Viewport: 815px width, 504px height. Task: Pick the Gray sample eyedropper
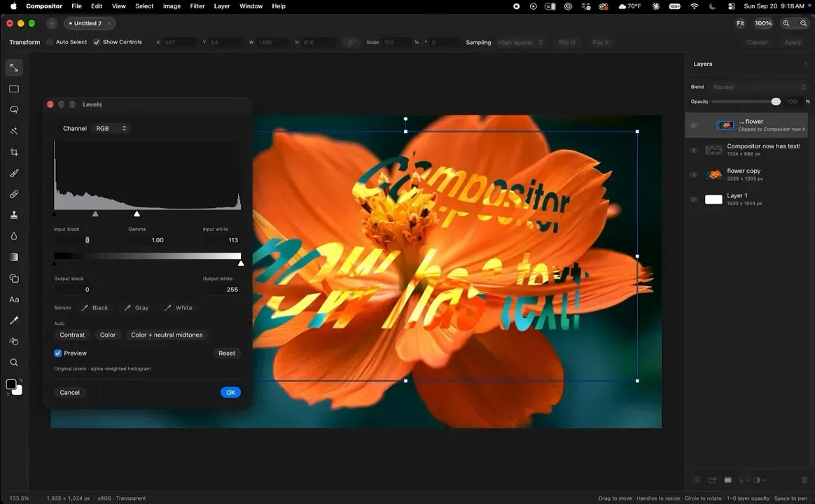[137, 307]
